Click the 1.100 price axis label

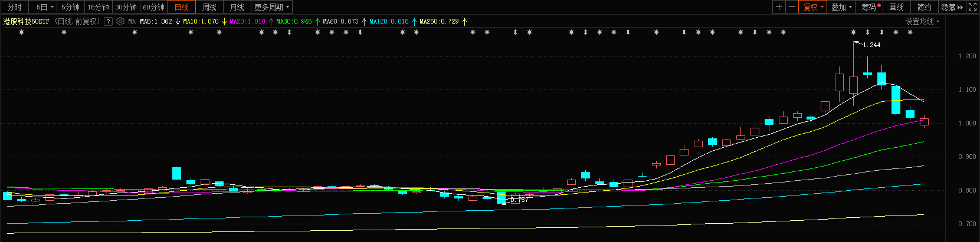pyautogui.click(x=967, y=90)
